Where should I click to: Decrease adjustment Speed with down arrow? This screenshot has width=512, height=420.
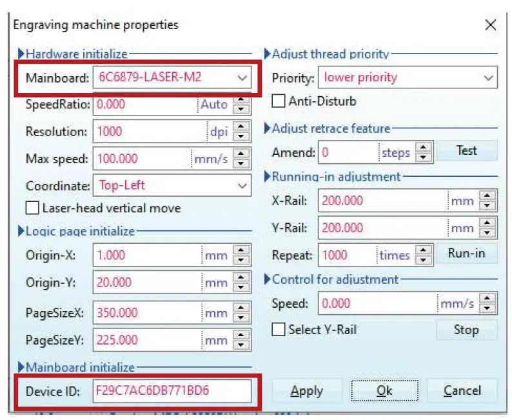487,308
